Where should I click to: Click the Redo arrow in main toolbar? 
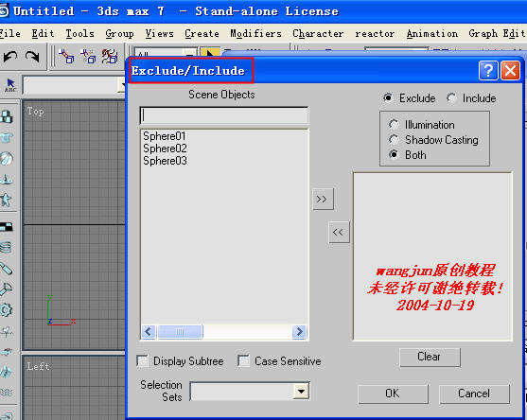[32, 56]
